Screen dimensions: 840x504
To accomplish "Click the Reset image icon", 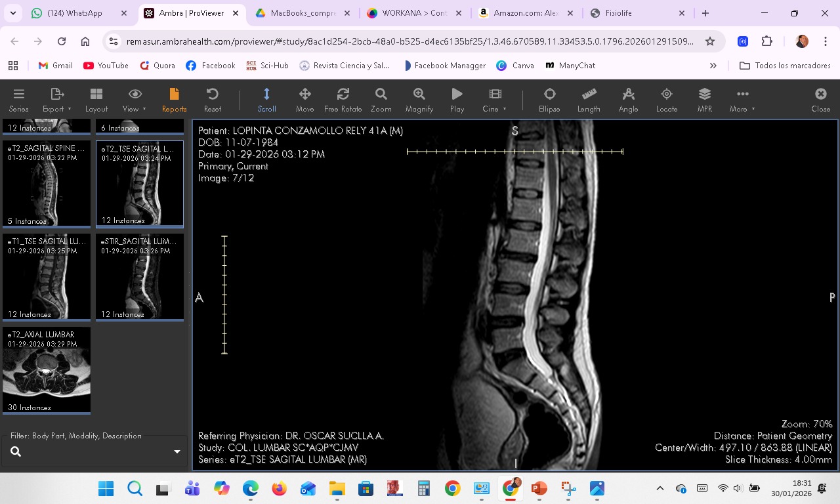I will click(x=212, y=100).
